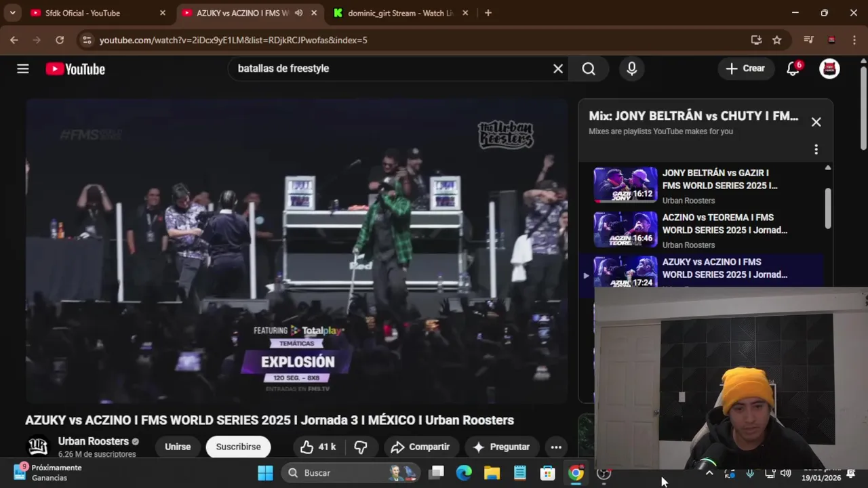
Task: Start voice search with microphone
Action: click(632, 68)
